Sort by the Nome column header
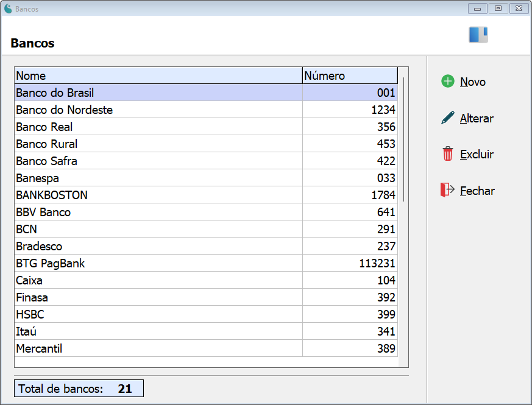This screenshot has height=405, width=532. point(158,76)
